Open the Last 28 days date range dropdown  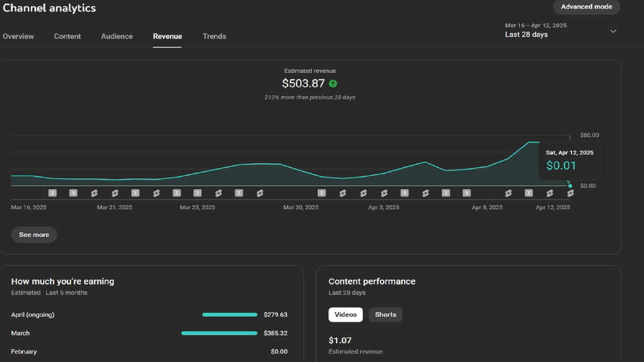pyautogui.click(x=561, y=30)
